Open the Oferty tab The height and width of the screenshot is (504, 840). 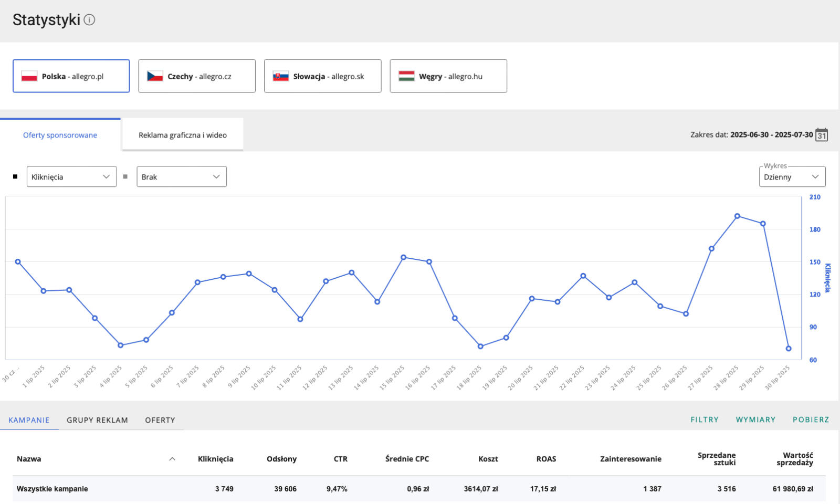coord(160,420)
